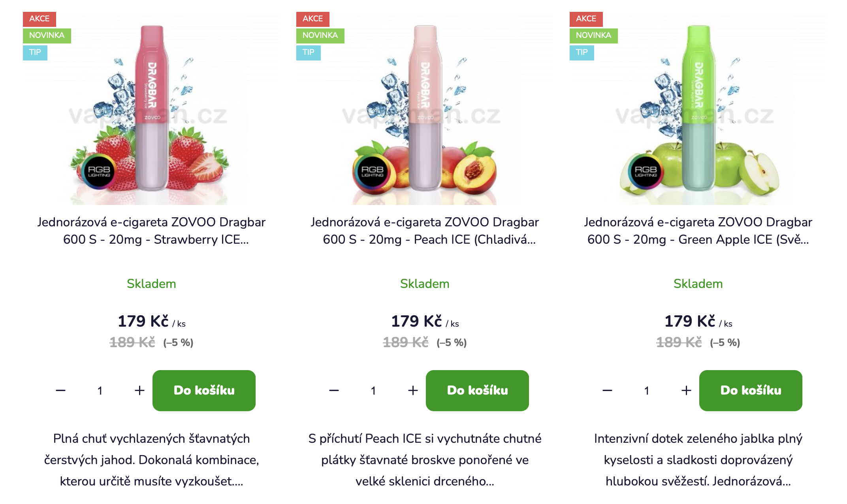
Task: Add Strawberry ICE Dragbar to cart
Action: point(204,391)
